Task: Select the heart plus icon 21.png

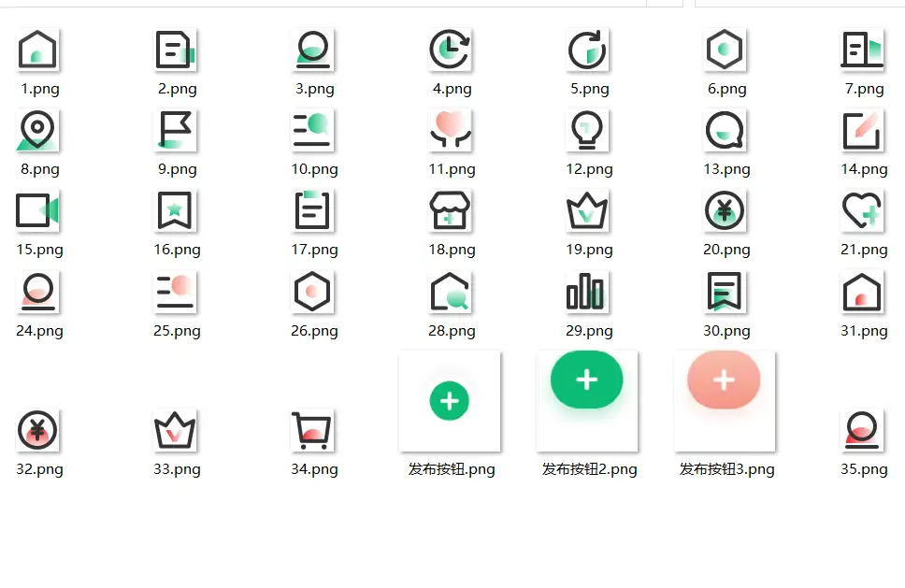Action: [862, 210]
